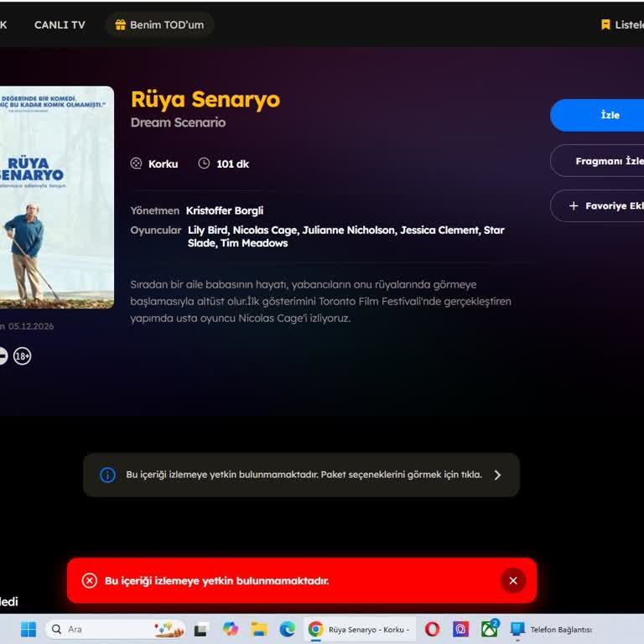Click the search highlight icon in Ara box
644x644 pixels.
(x=169, y=629)
